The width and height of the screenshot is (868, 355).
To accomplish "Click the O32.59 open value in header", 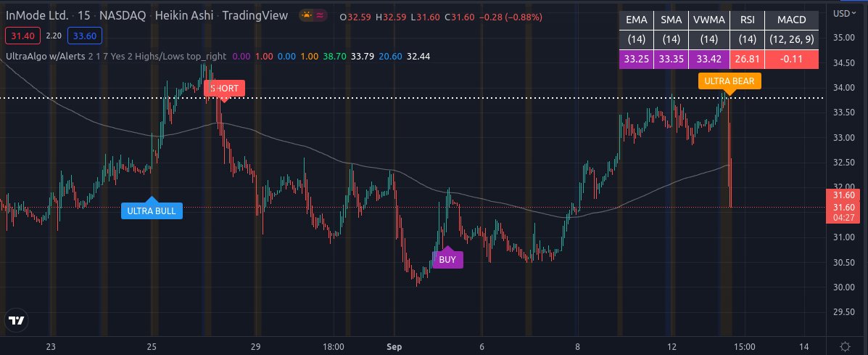I will click(x=355, y=17).
